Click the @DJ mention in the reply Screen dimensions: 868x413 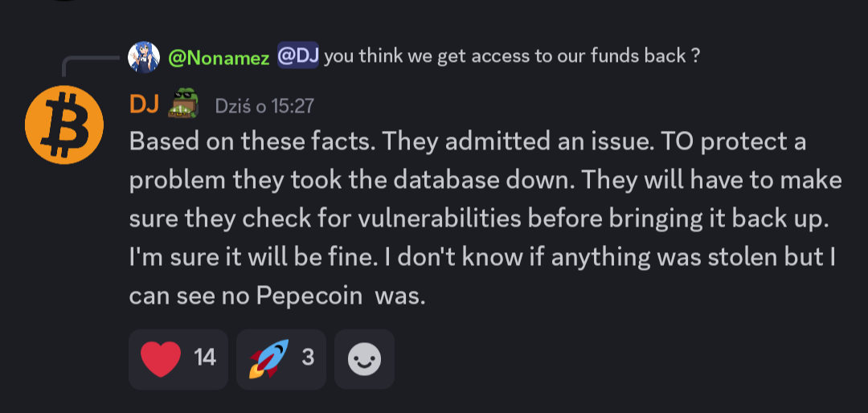click(298, 57)
